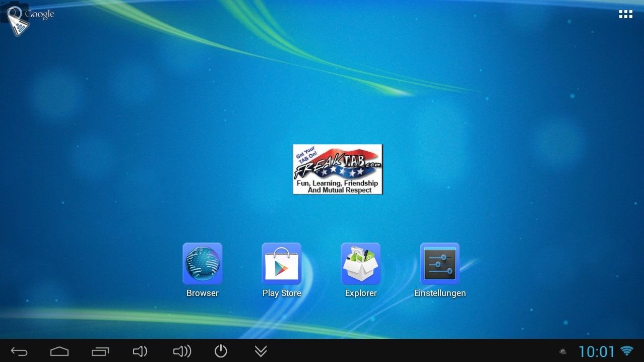This screenshot has height=362, width=644.
Task: Open the recent apps overview
Action: click(x=100, y=351)
